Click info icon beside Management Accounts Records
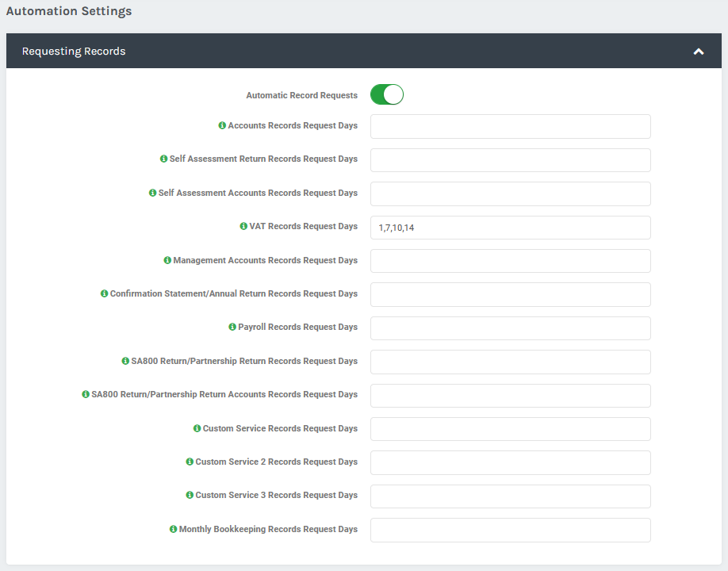Screen dimensions: 728x571 tap(167, 260)
